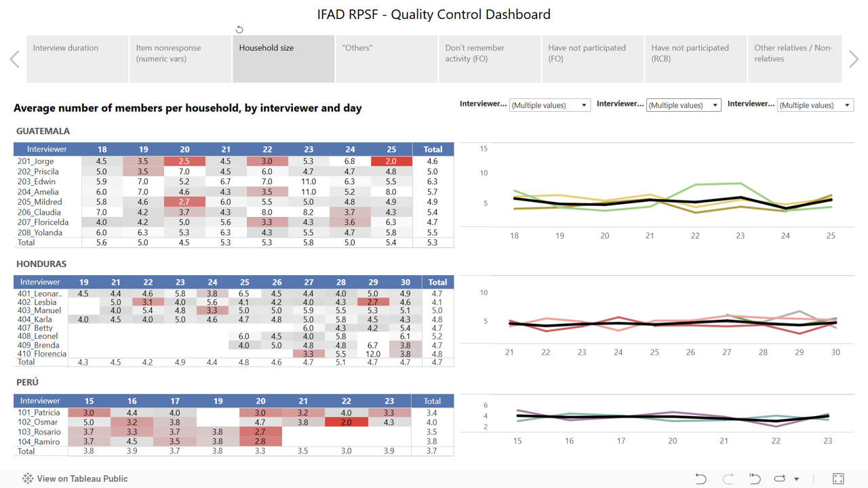
Task: Open third Interviewer filter dropdown
Action: (x=815, y=105)
